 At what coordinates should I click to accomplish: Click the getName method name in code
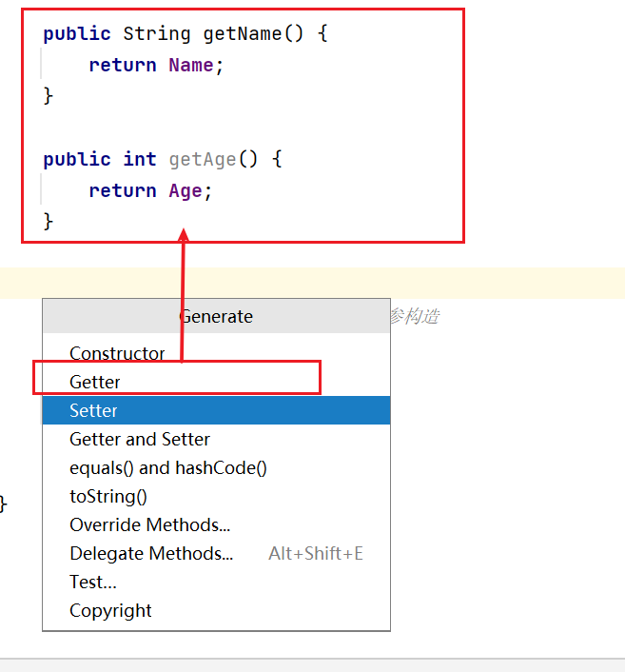[x=242, y=34]
